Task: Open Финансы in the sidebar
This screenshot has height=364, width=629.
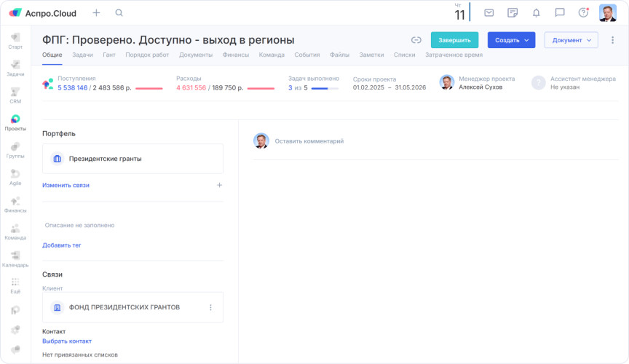Action: point(15,205)
